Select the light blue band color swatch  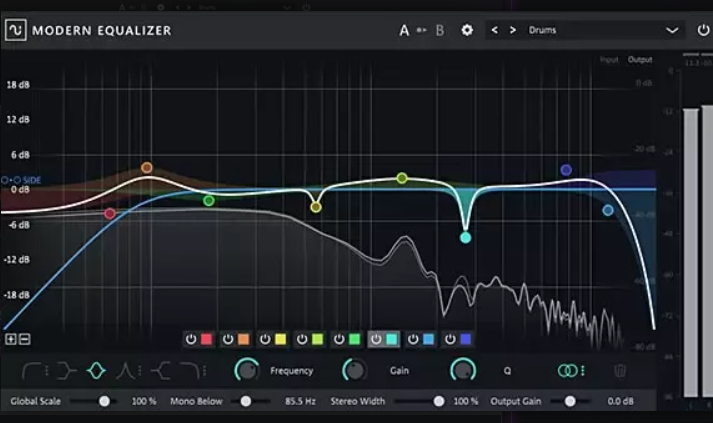pos(428,339)
